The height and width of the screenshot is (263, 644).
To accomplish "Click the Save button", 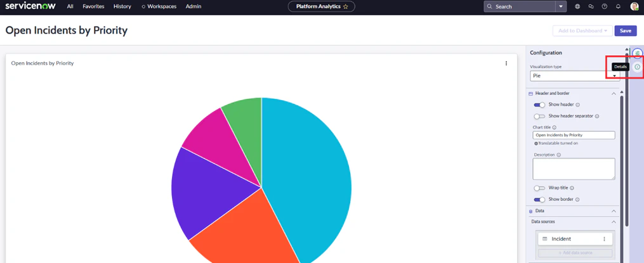I will coord(625,31).
